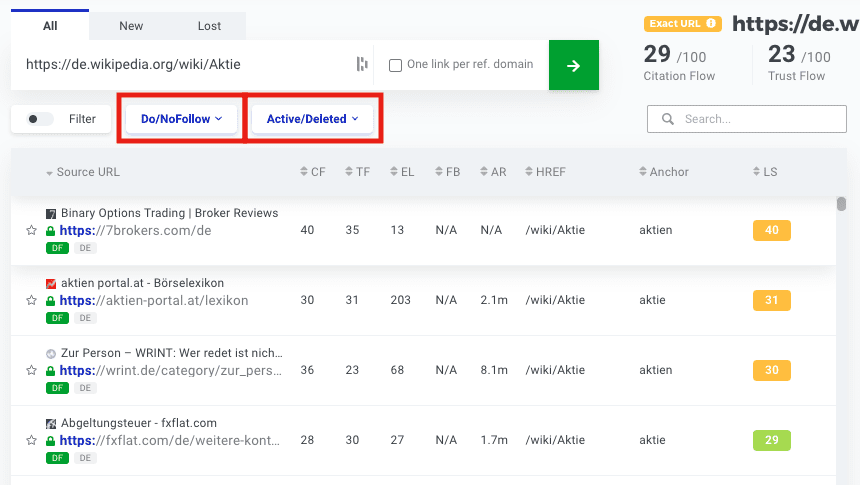The image size is (860, 485).
Task: Sort by the EL column
Action: tap(402, 172)
